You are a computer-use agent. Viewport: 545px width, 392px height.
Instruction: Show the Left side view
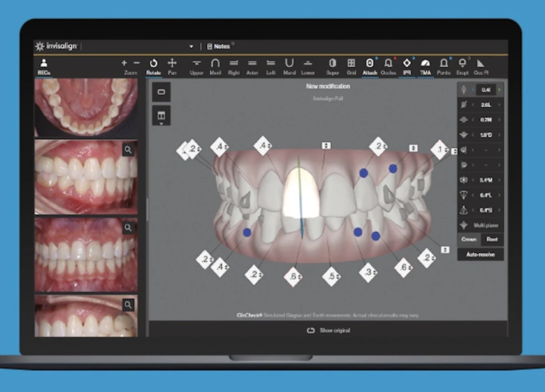(x=271, y=66)
